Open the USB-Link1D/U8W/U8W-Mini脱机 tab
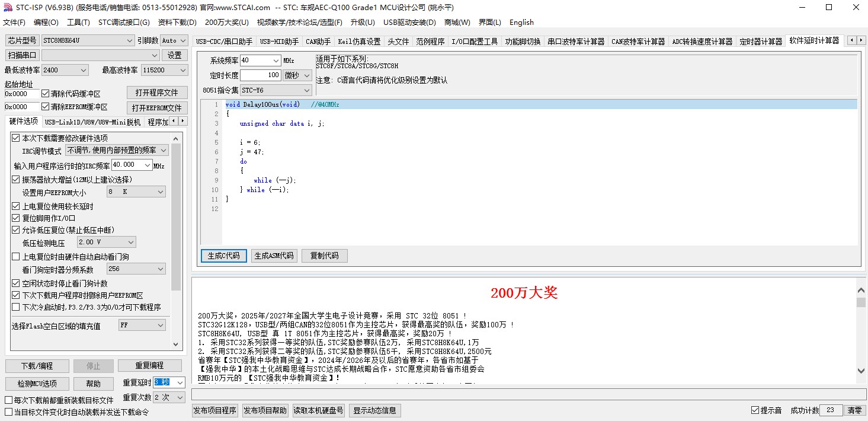 (x=92, y=122)
